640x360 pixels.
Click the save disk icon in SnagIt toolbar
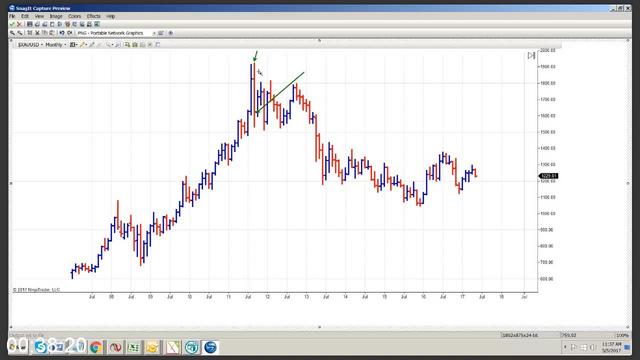(x=29, y=24)
